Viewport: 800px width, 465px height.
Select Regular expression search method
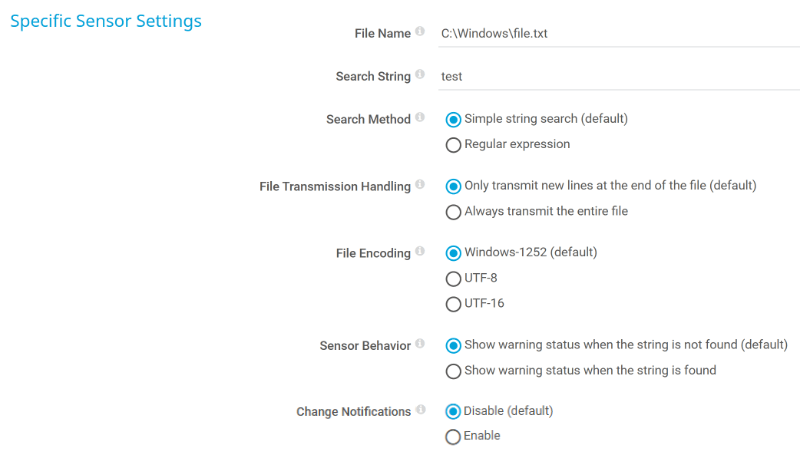pyautogui.click(x=454, y=145)
